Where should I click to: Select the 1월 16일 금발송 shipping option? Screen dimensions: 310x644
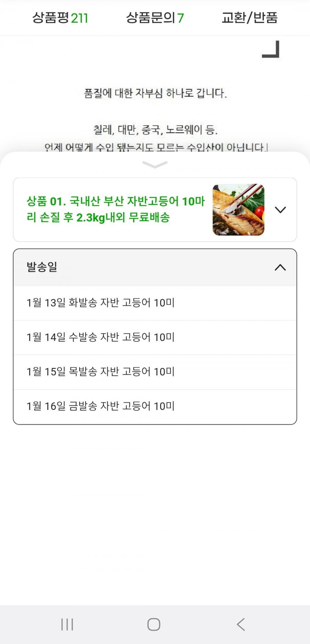tap(101, 406)
